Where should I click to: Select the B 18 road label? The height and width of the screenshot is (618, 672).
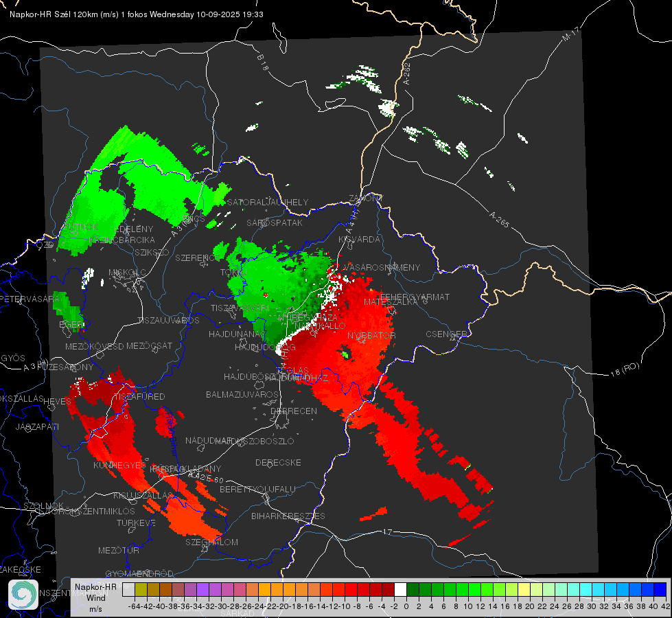[x=262, y=63]
